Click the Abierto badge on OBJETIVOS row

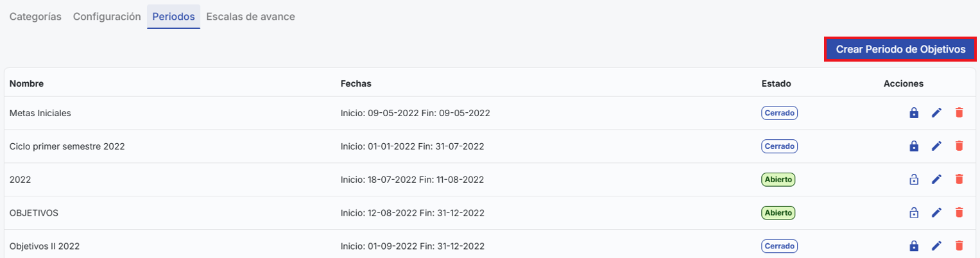click(778, 212)
